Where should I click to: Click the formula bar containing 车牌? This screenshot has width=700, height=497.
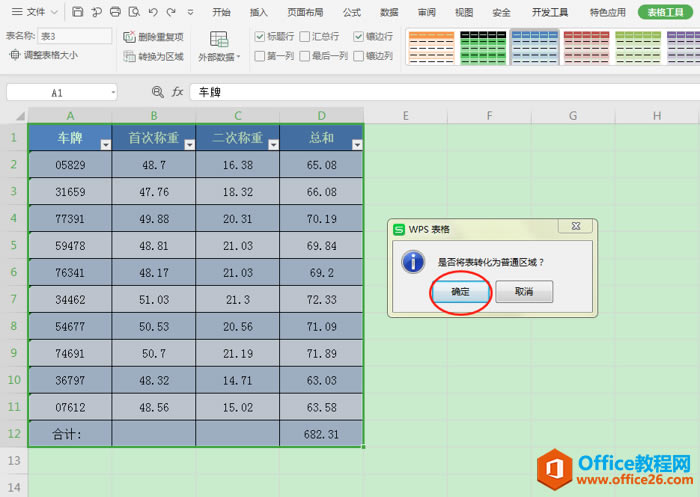444,92
